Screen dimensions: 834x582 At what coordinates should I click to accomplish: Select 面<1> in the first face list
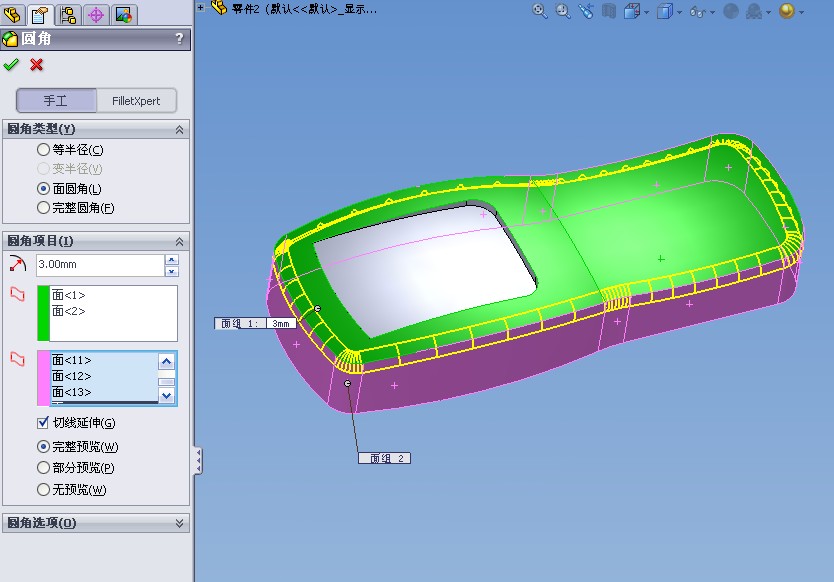pos(69,295)
